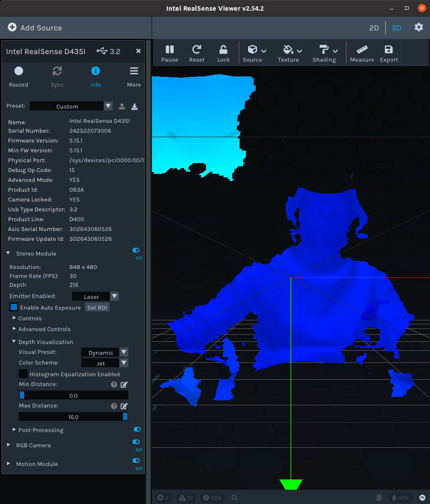Edit the Max Distance value
Image resolution: width=430 pixels, height=504 pixels.
pos(124,406)
